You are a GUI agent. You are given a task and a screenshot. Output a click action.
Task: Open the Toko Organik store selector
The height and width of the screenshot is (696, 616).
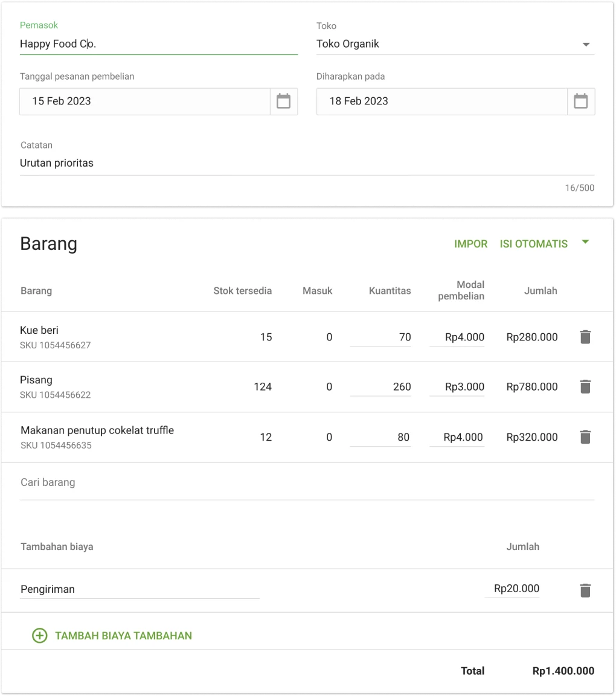347,44
